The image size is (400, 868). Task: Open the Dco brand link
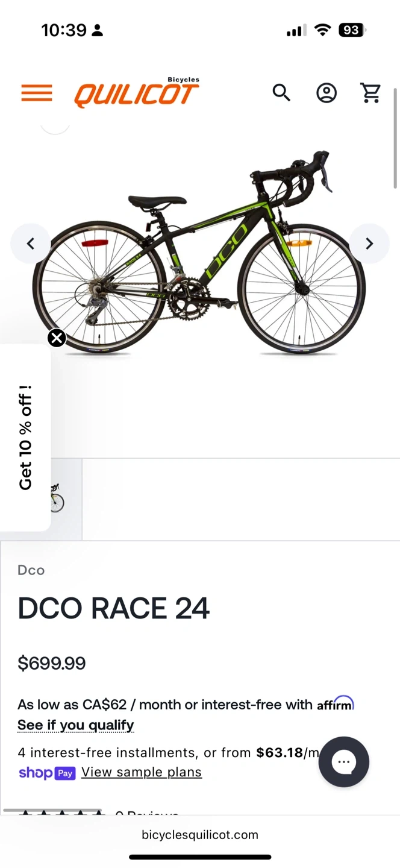click(31, 570)
